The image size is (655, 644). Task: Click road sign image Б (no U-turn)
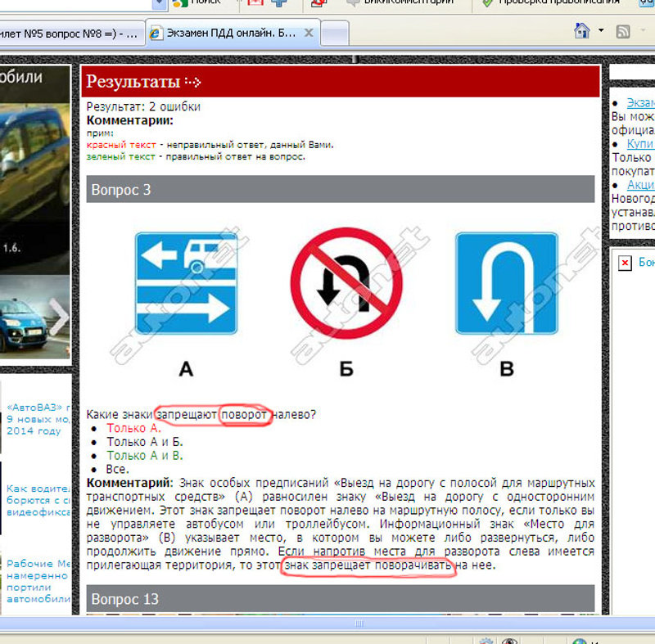(346, 283)
